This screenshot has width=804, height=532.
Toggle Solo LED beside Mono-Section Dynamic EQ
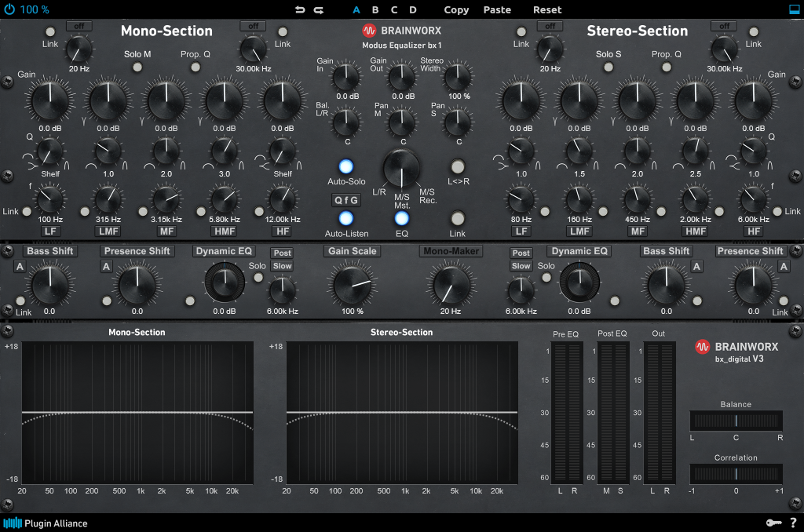pyautogui.click(x=258, y=277)
